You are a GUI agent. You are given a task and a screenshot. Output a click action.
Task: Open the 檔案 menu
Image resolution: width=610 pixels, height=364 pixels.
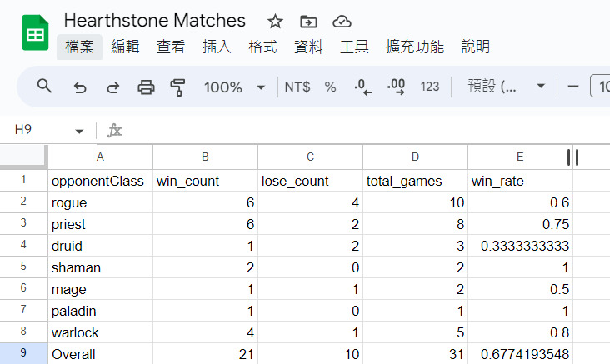click(79, 47)
